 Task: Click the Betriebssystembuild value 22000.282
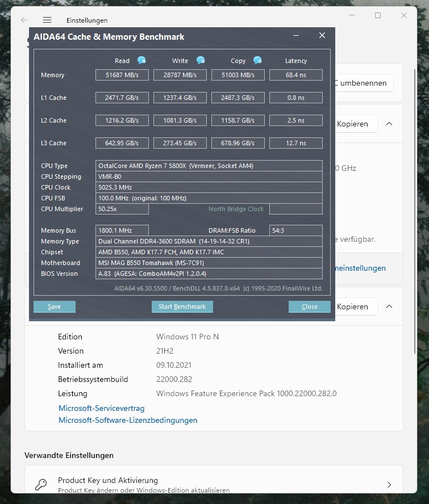click(174, 379)
